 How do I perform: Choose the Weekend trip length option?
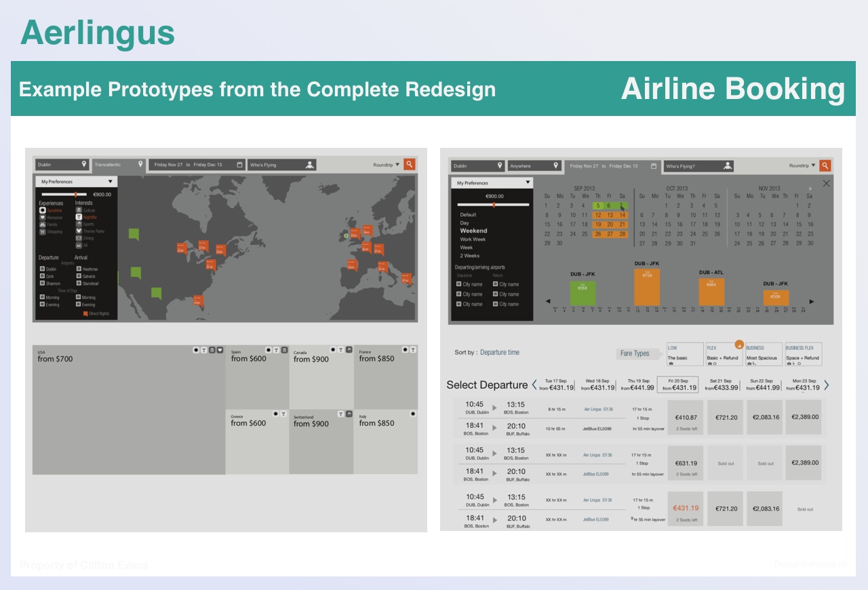tap(473, 231)
